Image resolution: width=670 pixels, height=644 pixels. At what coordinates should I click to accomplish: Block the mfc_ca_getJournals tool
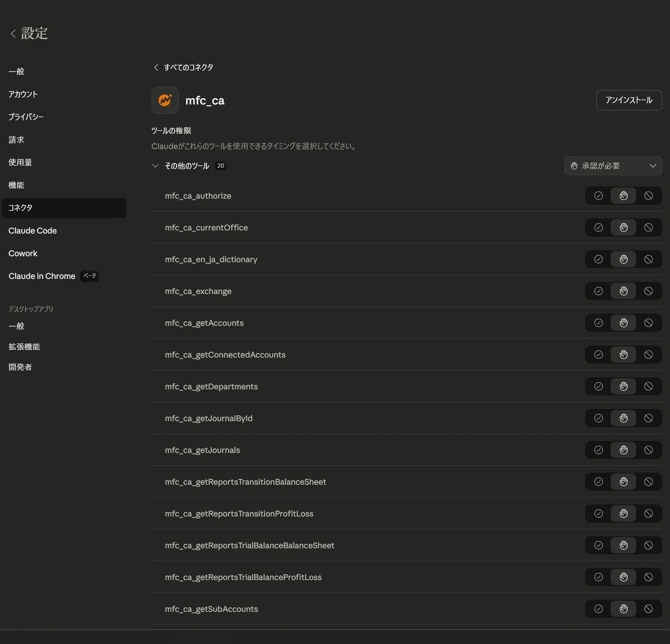point(648,450)
